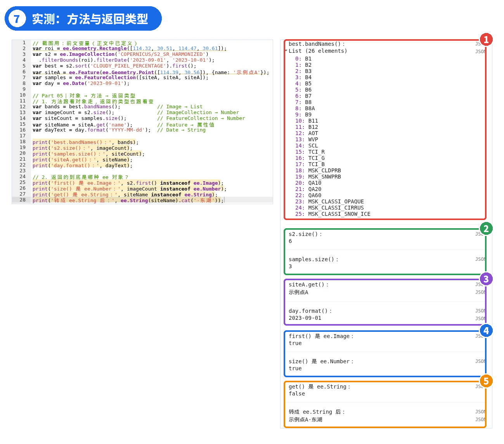Screen dimensions: 504x444
Task: Click line number 28 in the editor gutter
Action: (x=23, y=200)
